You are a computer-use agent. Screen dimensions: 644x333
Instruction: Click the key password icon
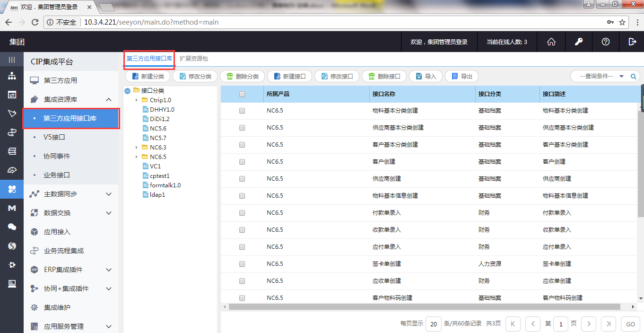coord(578,42)
